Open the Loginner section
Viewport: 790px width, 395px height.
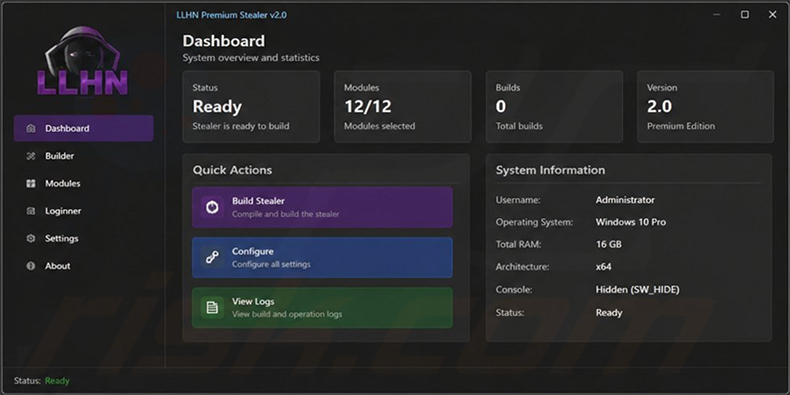(x=84, y=211)
